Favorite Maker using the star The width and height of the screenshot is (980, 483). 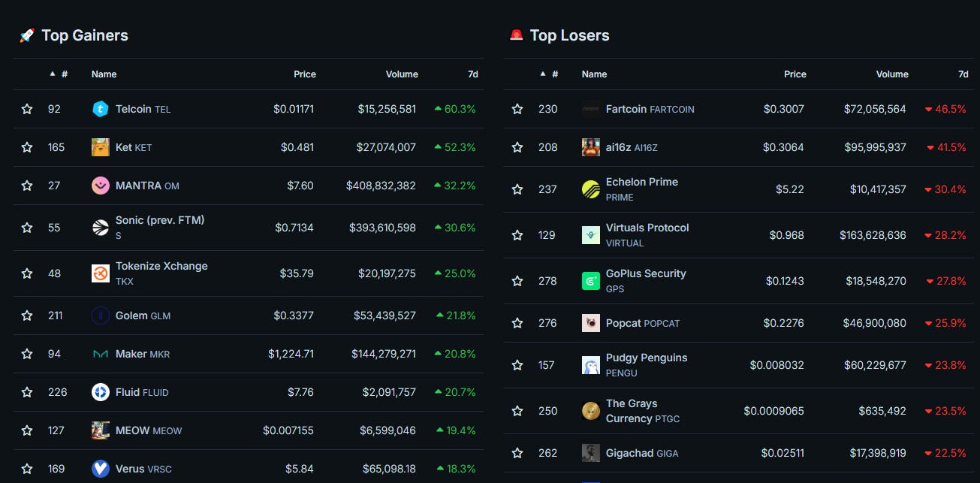click(27, 354)
